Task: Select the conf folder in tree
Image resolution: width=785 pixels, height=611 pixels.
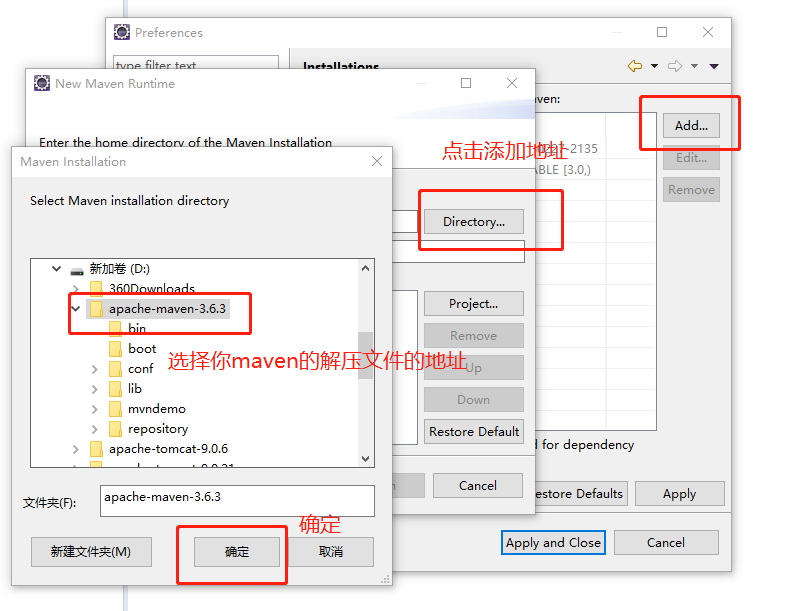Action: [141, 369]
